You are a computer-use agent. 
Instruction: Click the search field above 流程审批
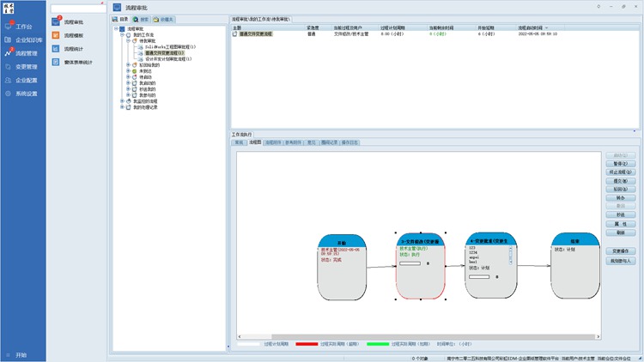76,9
